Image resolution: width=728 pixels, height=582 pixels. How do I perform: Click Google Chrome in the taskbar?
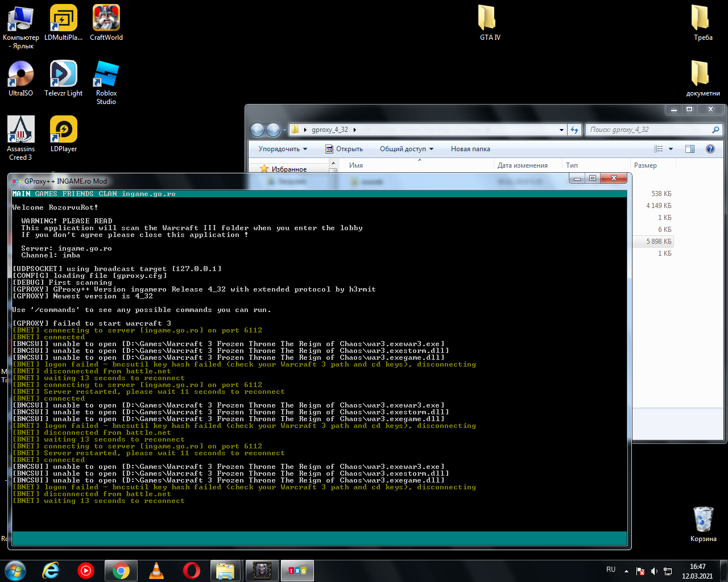121,570
